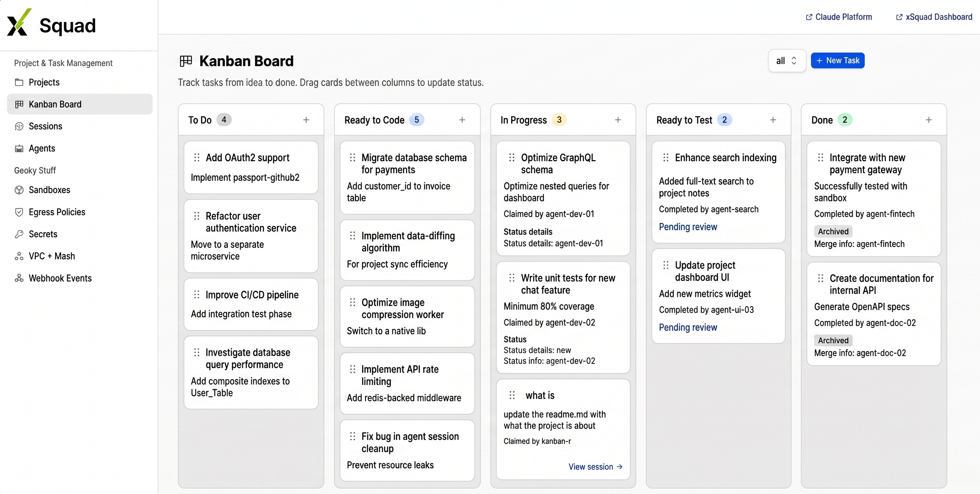The height and width of the screenshot is (494, 980).
Task: Open the Optimize image compression worker card
Action: 407,317
